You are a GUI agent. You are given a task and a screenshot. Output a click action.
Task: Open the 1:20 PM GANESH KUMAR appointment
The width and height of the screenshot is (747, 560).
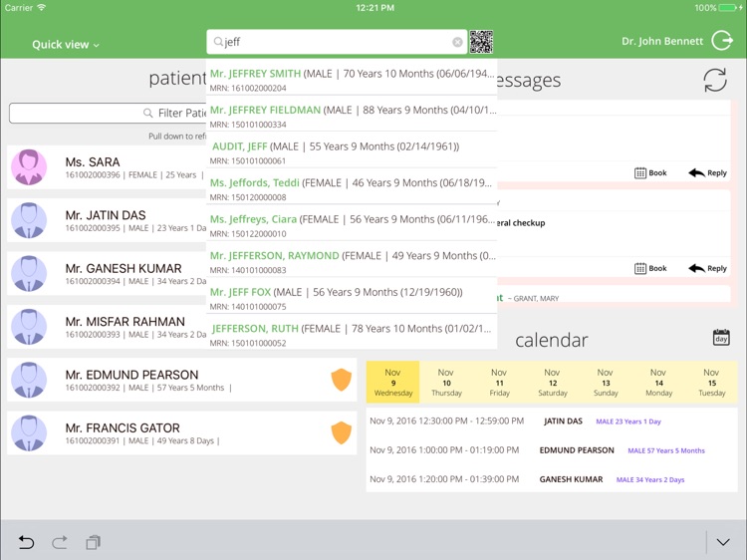click(x=552, y=479)
